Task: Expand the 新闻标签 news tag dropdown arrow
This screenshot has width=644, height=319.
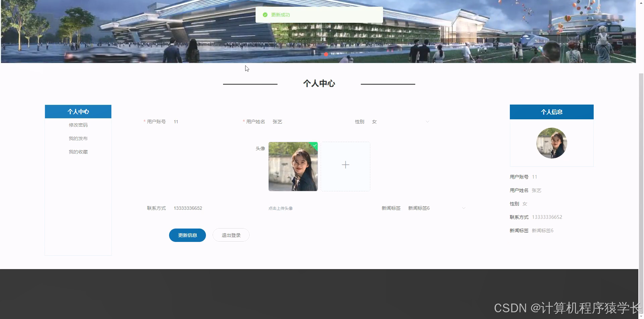Action: tap(464, 208)
